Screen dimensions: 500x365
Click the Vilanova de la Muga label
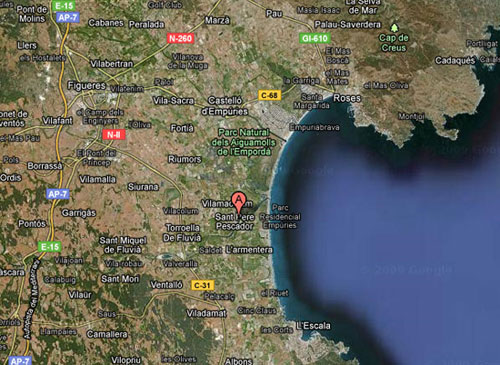tap(188, 61)
